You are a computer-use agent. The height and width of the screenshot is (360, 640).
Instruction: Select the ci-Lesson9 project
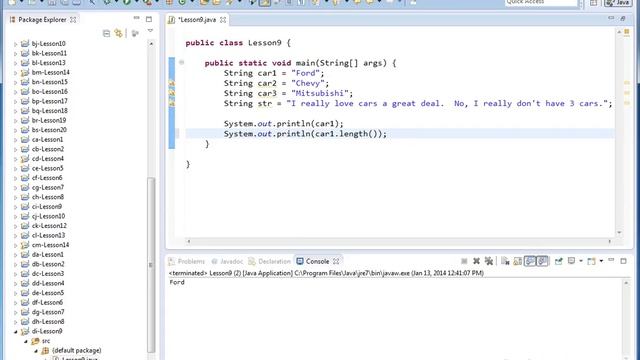pyautogui.click(x=47, y=207)
